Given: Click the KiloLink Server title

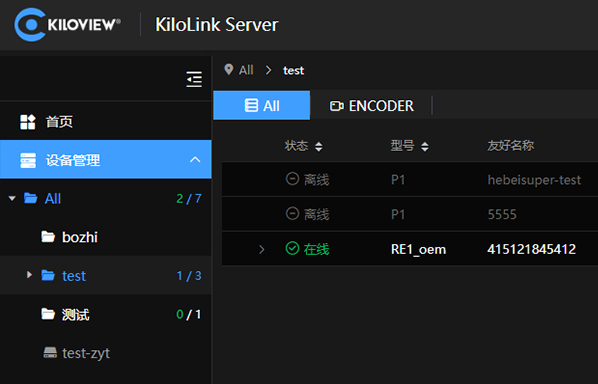Looking at the screenshot, I should tap(217, 25).
